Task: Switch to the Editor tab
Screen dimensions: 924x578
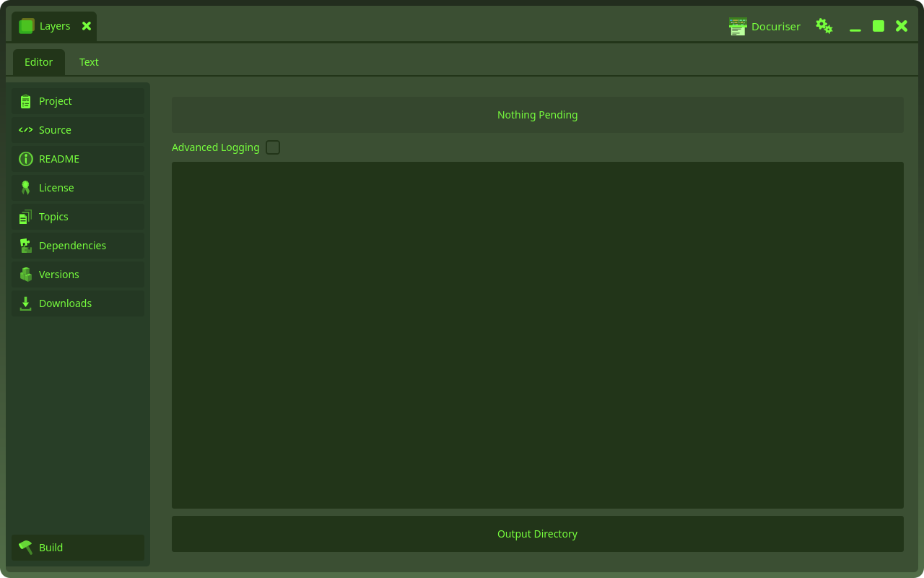Action: pos(39,62)
